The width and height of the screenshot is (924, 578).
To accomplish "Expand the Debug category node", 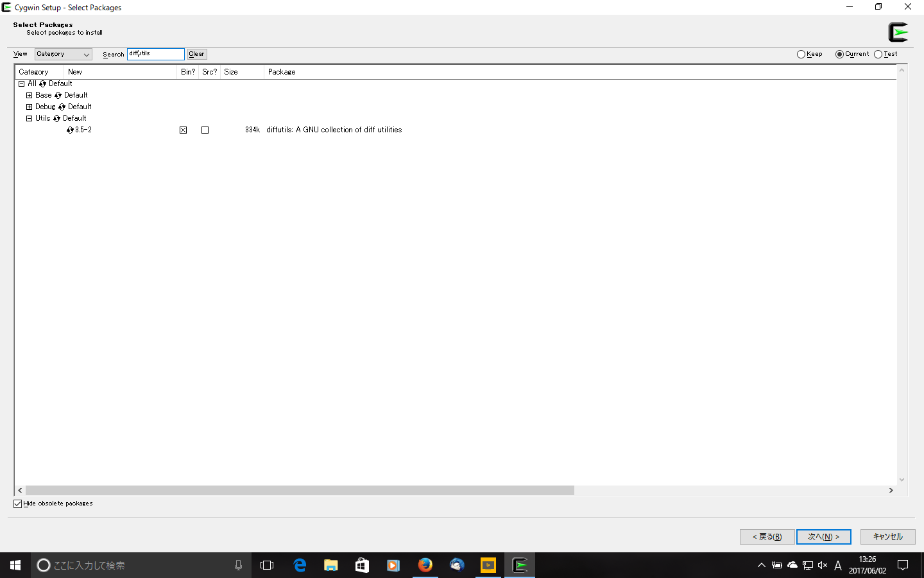I will pos(29,107).
